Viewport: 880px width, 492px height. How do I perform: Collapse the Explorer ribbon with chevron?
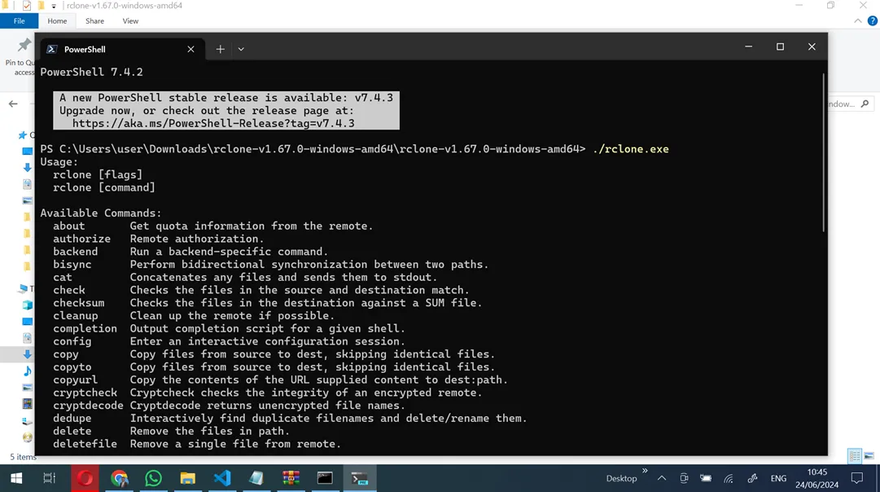tap(858, 21)
